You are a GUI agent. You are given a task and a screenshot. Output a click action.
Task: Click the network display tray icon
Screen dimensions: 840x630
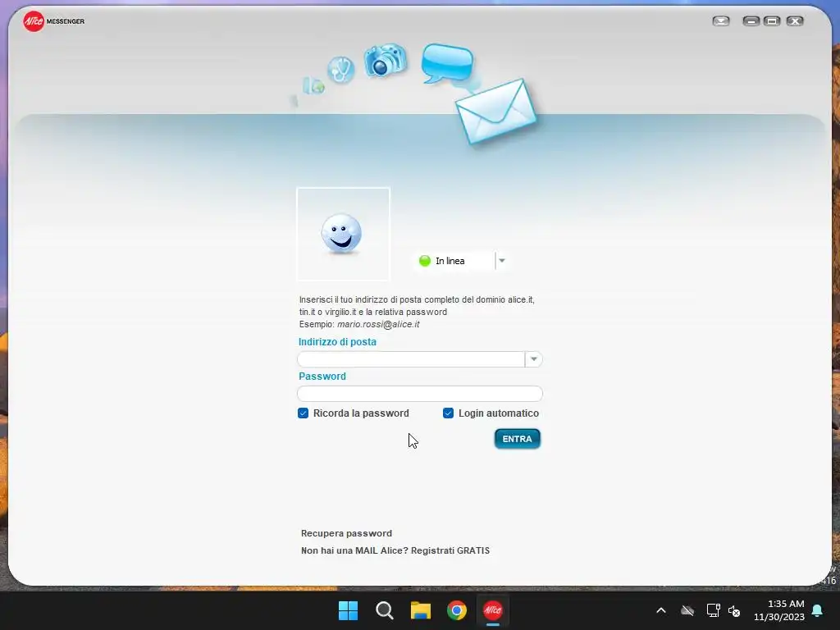pyautogui.click(x=713, y=610)
